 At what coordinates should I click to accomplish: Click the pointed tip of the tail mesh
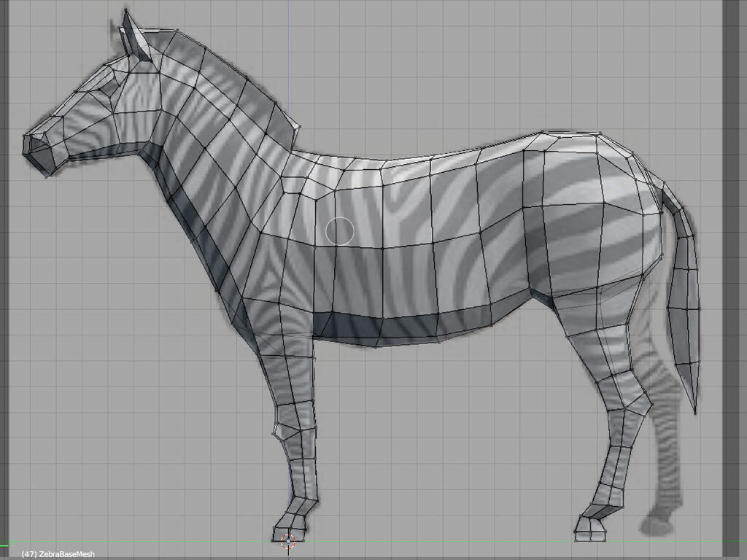tap(695, 412)
